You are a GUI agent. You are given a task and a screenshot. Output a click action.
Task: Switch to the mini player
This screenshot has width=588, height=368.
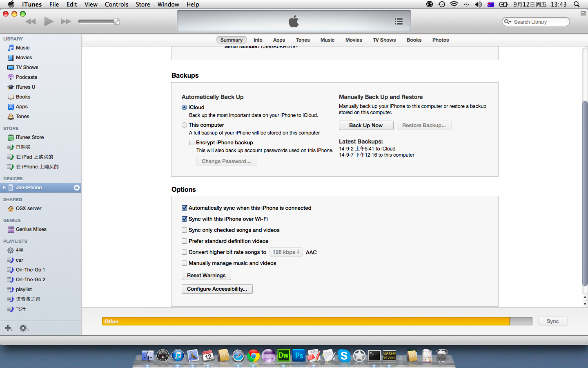(x=583, y=13)
